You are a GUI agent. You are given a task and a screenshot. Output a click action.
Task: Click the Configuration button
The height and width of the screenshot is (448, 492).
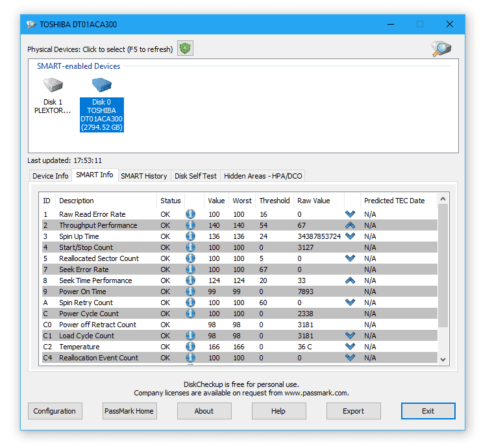pos(55,411)
